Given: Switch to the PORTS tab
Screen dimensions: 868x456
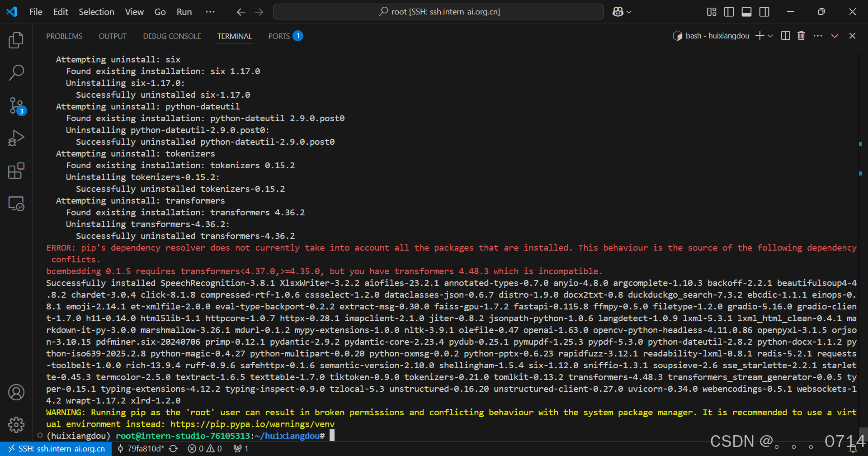Looking at the screenshot, I should tap(279, 36).
